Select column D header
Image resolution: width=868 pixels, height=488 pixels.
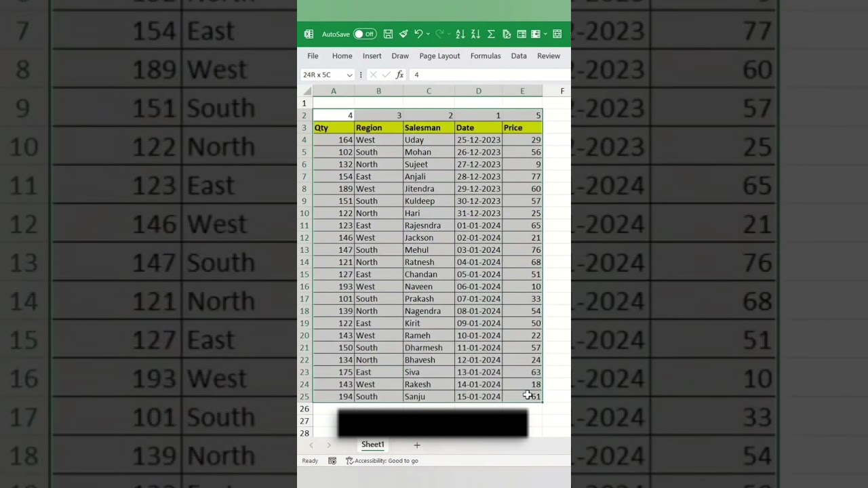478,91
